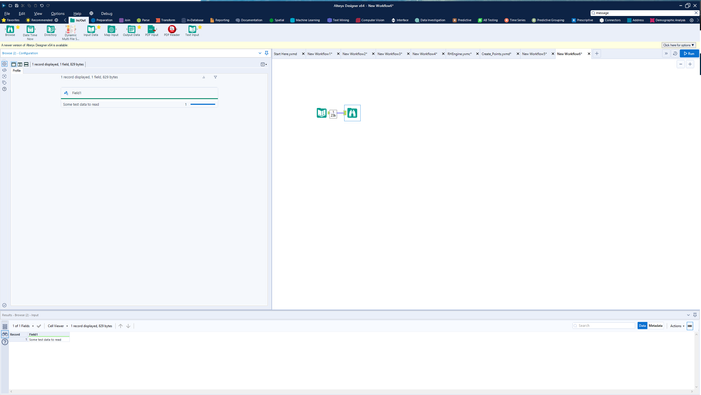Switch Results to Metadata view
This screenshot has width=701, height=395.
pos(655,326)
